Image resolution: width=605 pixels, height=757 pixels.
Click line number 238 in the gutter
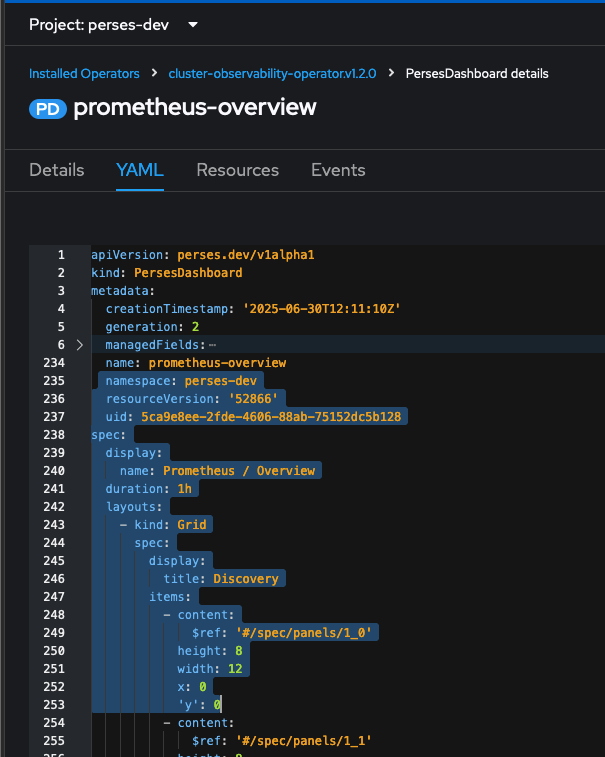pos(55,435)
